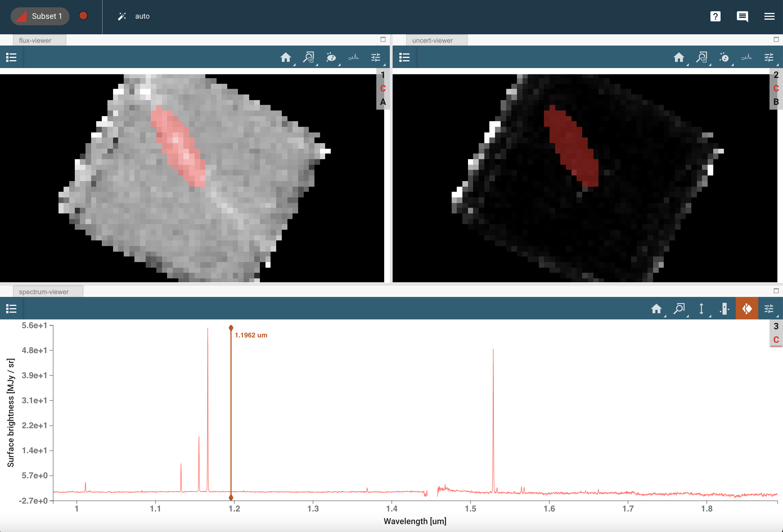The image size is (783, 532).
Task: Toggle layer visibility marker B in uncert-viewer
Action: [x=776, y=101]
